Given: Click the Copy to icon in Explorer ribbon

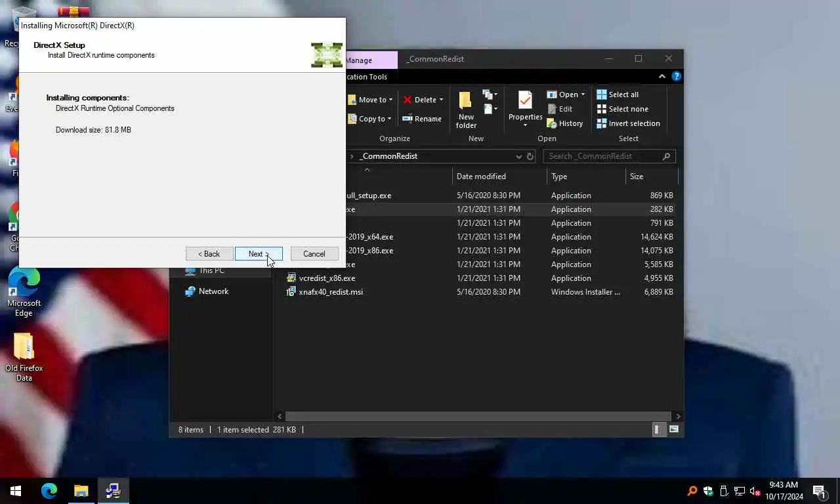Looking at the screenshot, I should tap(352, 119).
